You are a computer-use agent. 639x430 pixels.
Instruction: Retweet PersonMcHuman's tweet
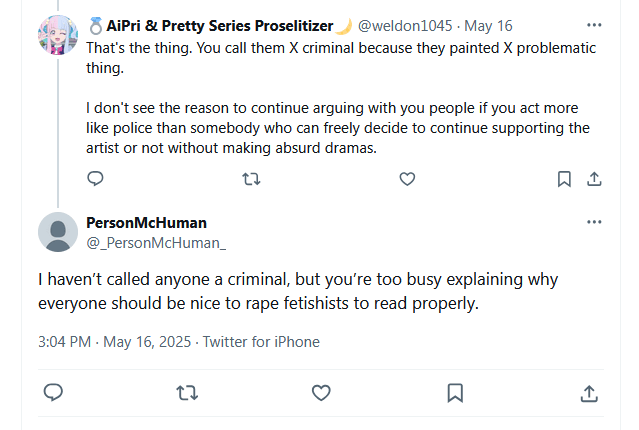[x=186, y=392]
